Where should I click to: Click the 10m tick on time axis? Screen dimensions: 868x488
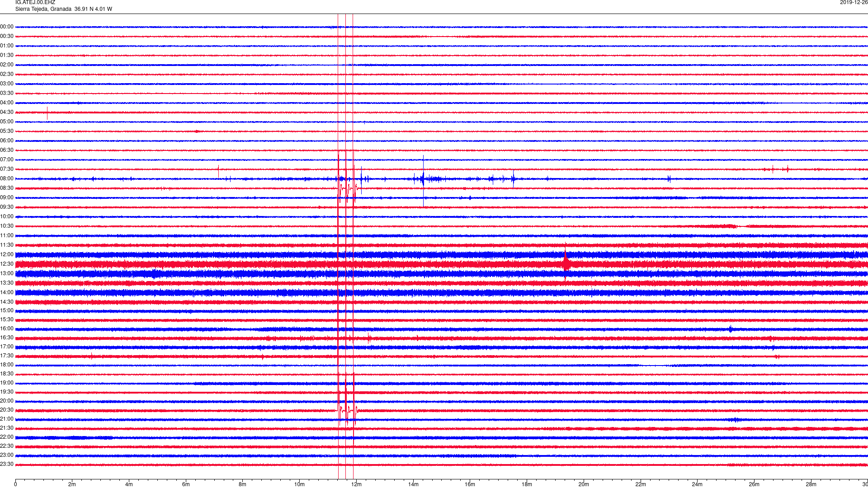click(x=300, y=484)
